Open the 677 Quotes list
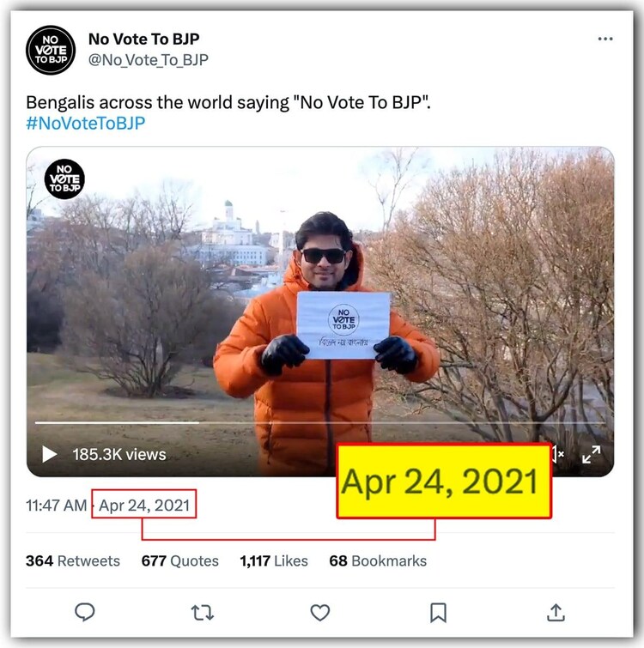This screenshot has height=648, width=644. [180, 560]
